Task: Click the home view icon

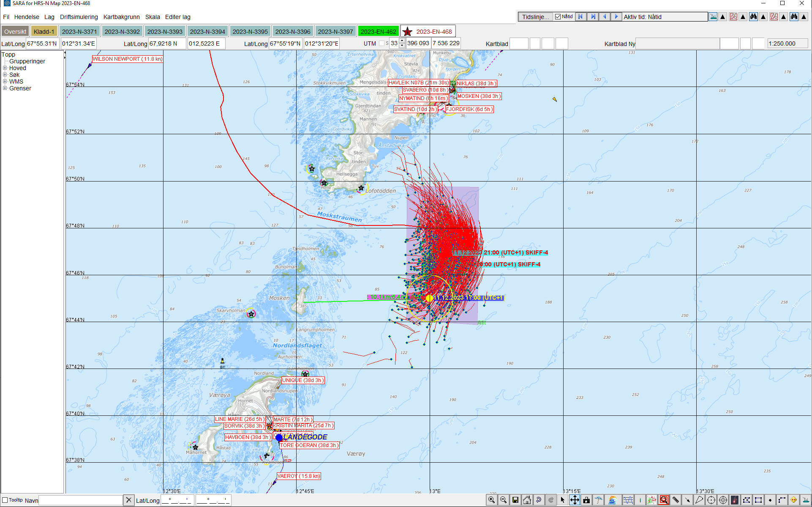Action: coord(527,500)
